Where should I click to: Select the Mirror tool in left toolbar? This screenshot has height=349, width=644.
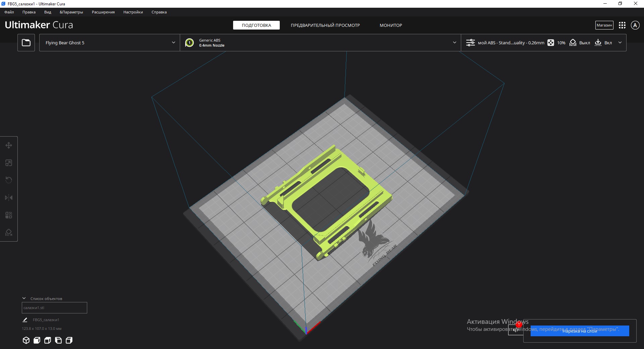click(x=9, y=198)
